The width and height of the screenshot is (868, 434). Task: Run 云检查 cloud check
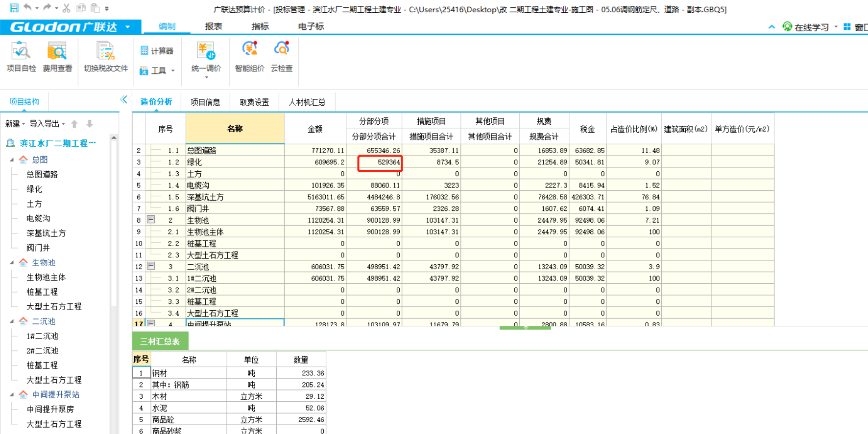coord(282,58)
